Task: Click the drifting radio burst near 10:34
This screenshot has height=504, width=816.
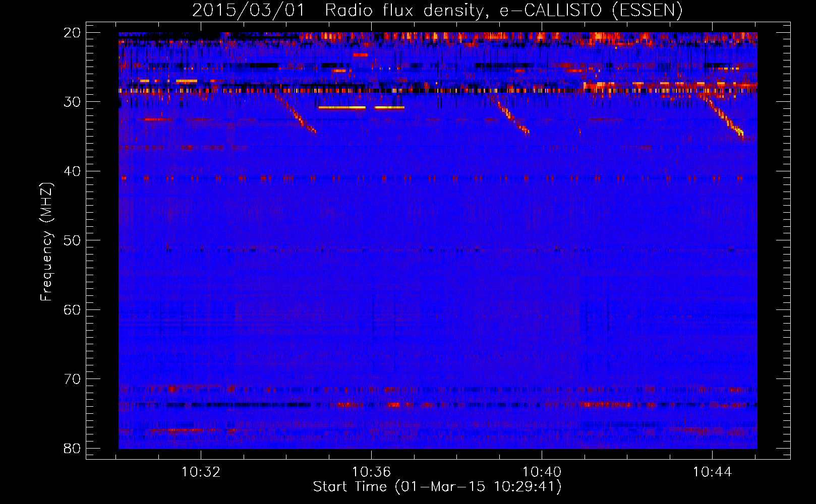Action: 296,114
